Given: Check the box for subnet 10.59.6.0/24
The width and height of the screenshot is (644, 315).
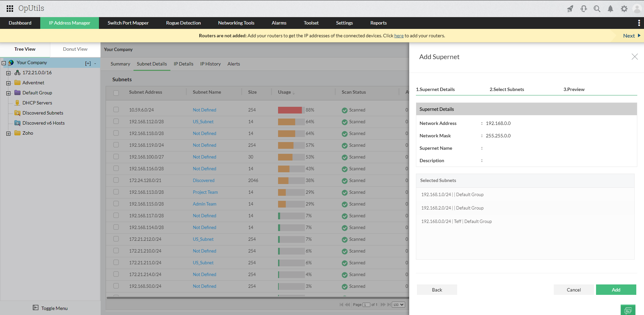Looking at the screenshot, I should pyautogui.click(x=116, y=109).
